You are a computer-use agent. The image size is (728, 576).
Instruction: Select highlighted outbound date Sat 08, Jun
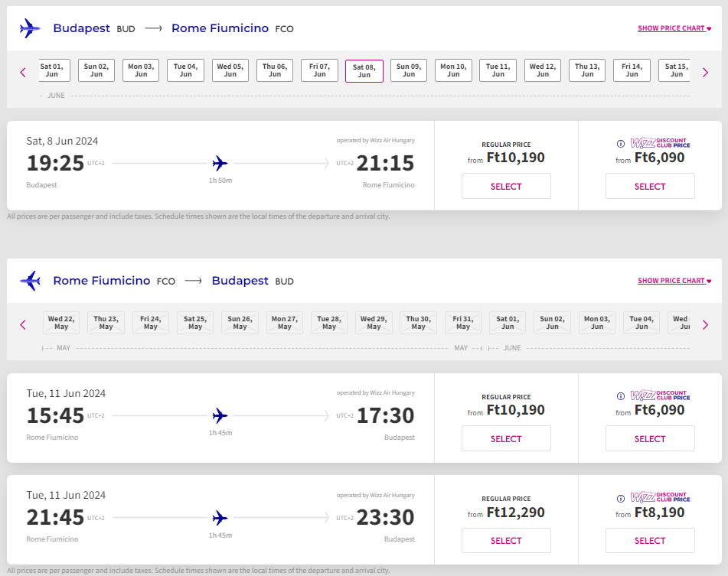[364, 71]
